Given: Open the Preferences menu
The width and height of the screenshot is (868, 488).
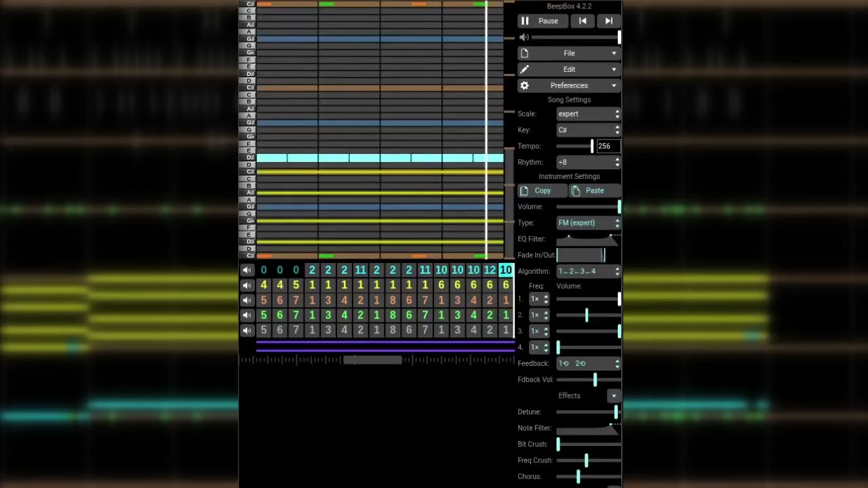Looking at the screenshot, I should (569, 85).
